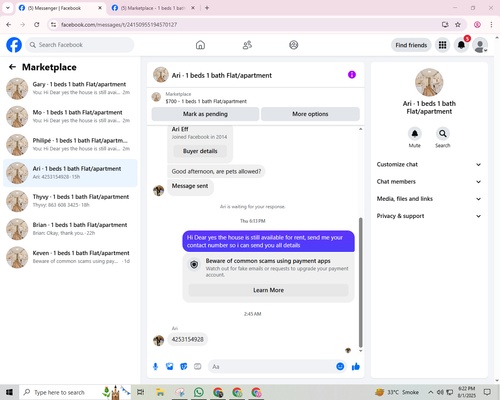Open WhatsApp from the taskbar
This screenshot has width=500, height=400.
click(199, 392)
